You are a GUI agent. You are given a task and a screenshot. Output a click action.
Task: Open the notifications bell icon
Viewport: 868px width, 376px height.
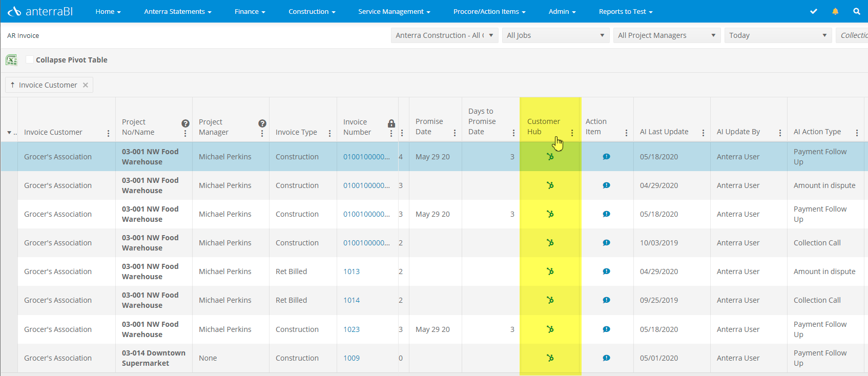pyautogui.click(x=835, y=11)
